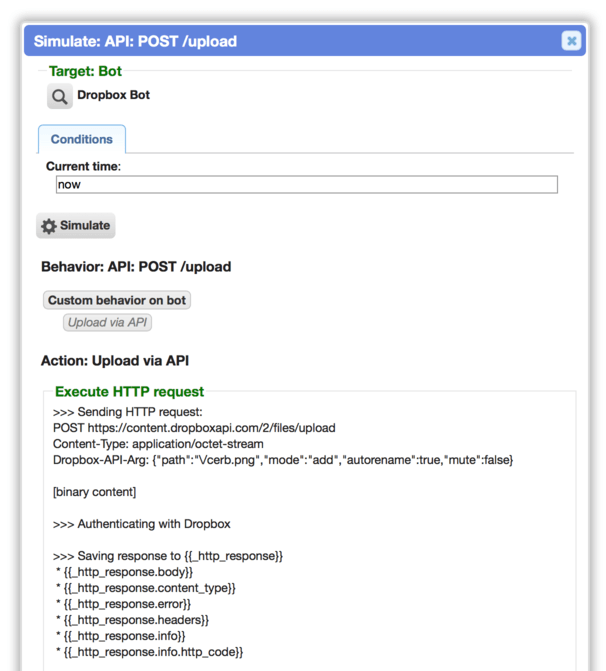The image size is (606, 671).
Task: Switch to the Conditions tab
Action: coord(82,139)
